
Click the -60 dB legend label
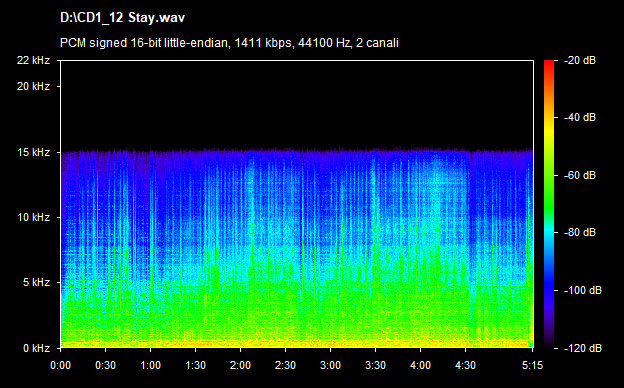(580, 175)
